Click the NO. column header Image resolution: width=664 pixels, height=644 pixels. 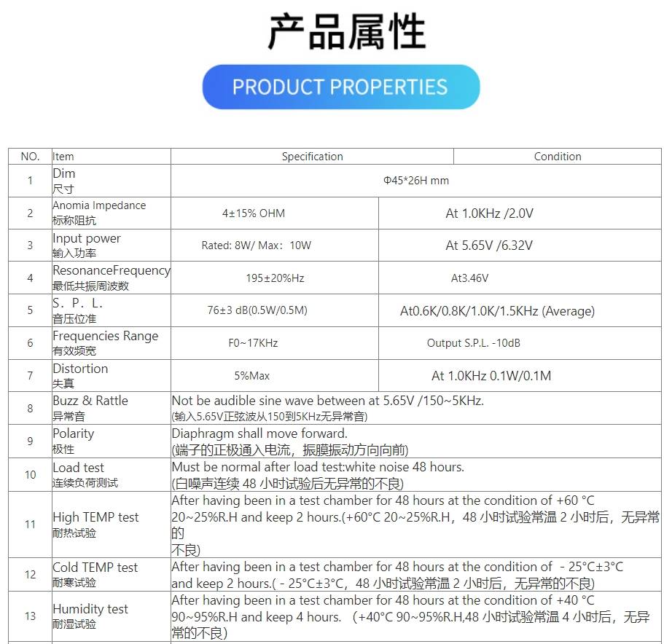[30, 157]
